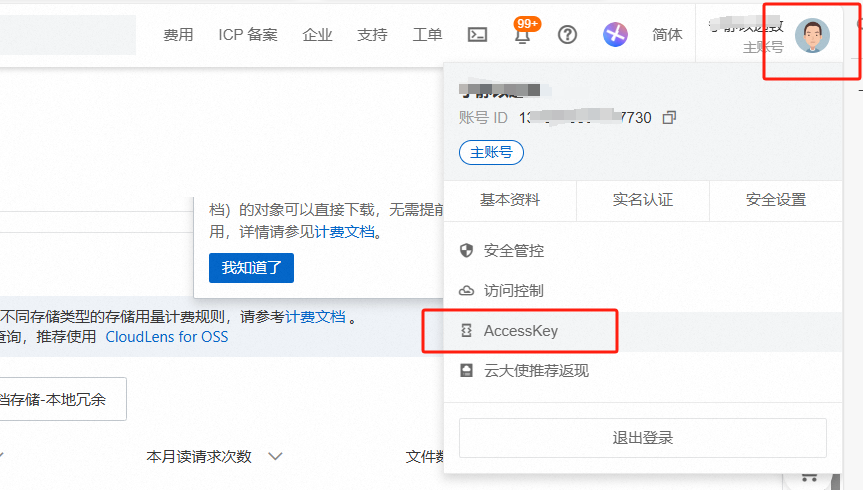Open the 安全设置 tab
Viewport: 863px width, 490px height.
click(x=776, y=200)
